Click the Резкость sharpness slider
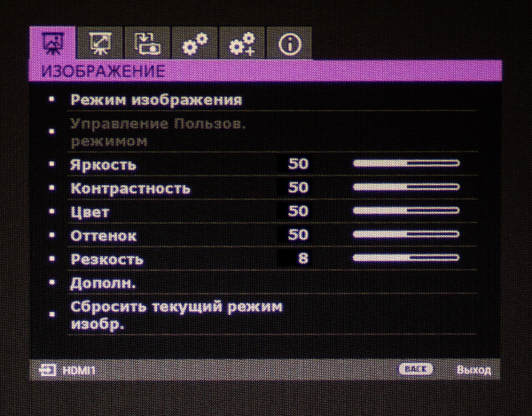 pyautogui.click(x=405, y=258)
